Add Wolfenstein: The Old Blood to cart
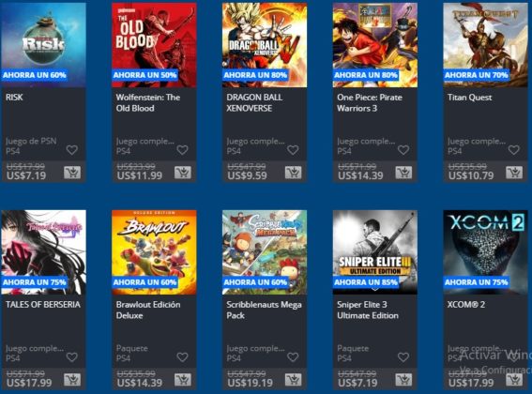 (183, 173)
